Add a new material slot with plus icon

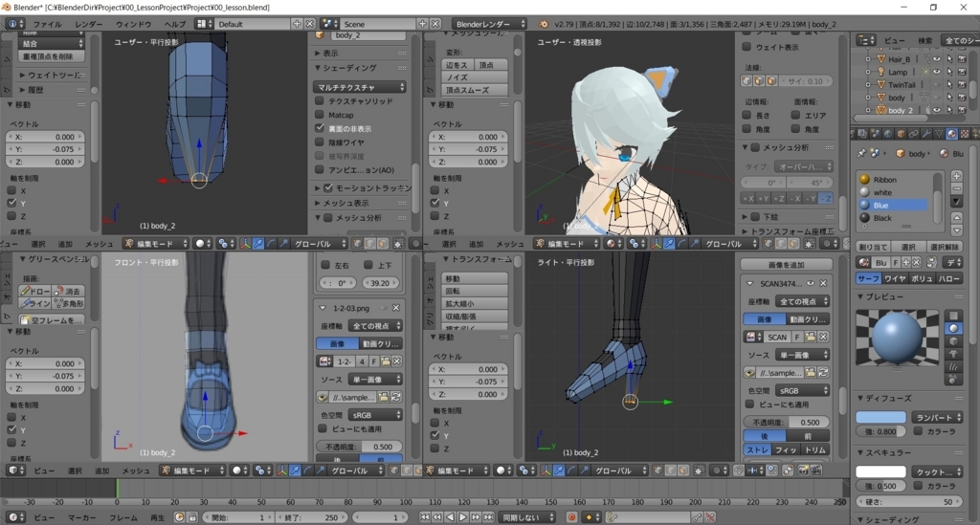pos(956,176)
